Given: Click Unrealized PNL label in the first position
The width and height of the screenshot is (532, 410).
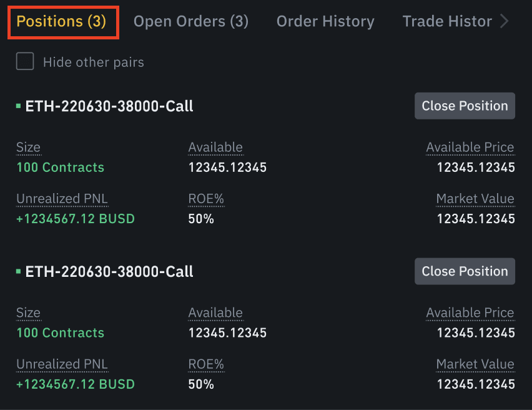Looking at the screenshot, I should click(x=62, y=199).
